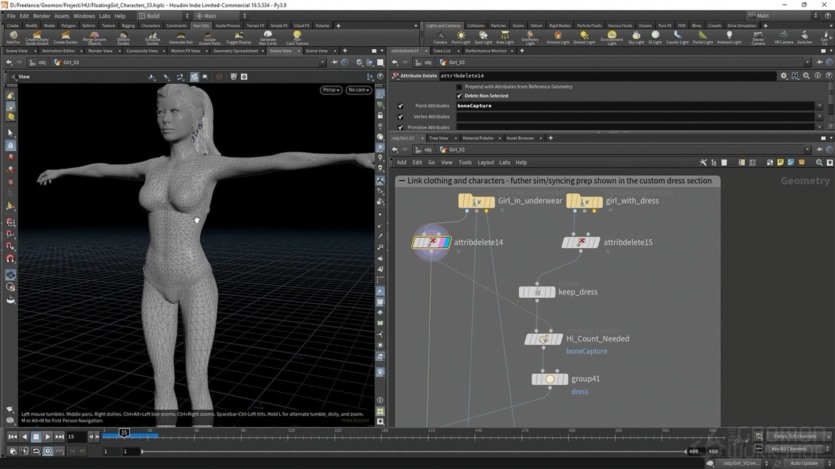Open the Build desktop dropdown
The height and width of the screenshot is (469, 835).
[x=163, y=16]
